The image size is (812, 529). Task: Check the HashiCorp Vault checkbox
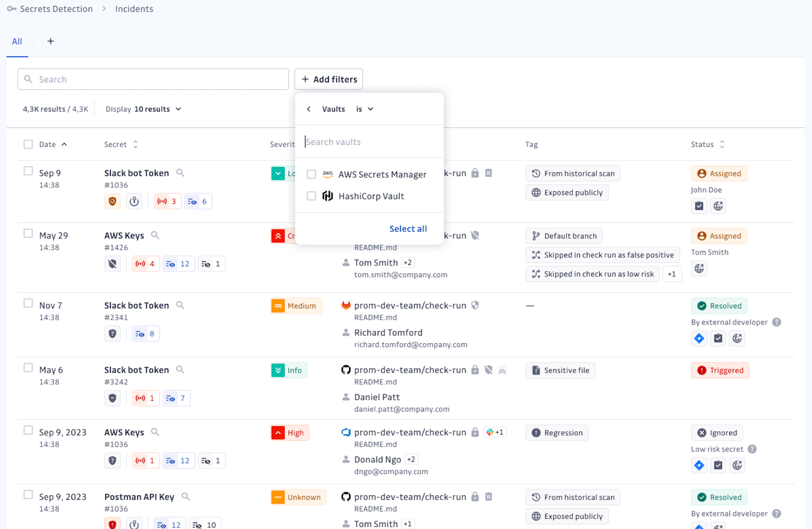[311, 196]
